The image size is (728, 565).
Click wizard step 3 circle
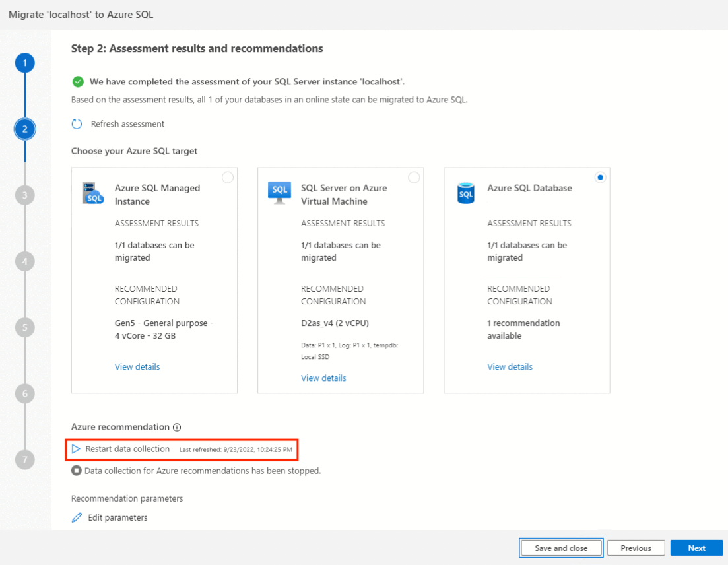tap(25, 195)
